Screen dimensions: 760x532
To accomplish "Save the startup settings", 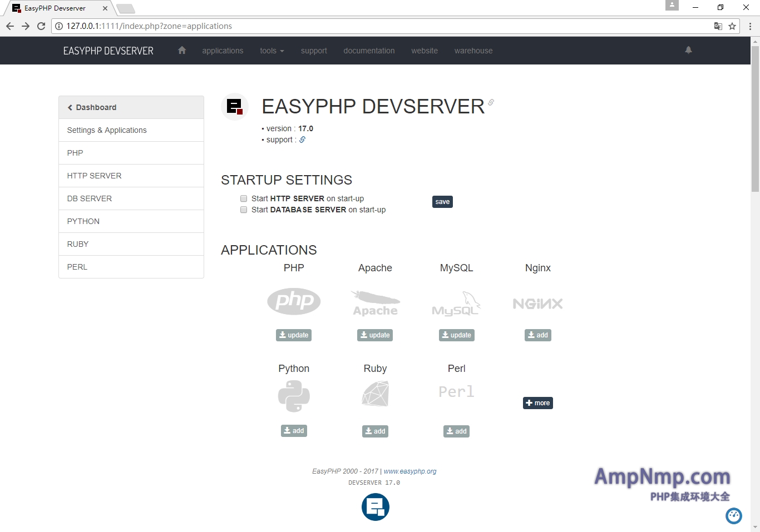I will (x=442, y=202).
